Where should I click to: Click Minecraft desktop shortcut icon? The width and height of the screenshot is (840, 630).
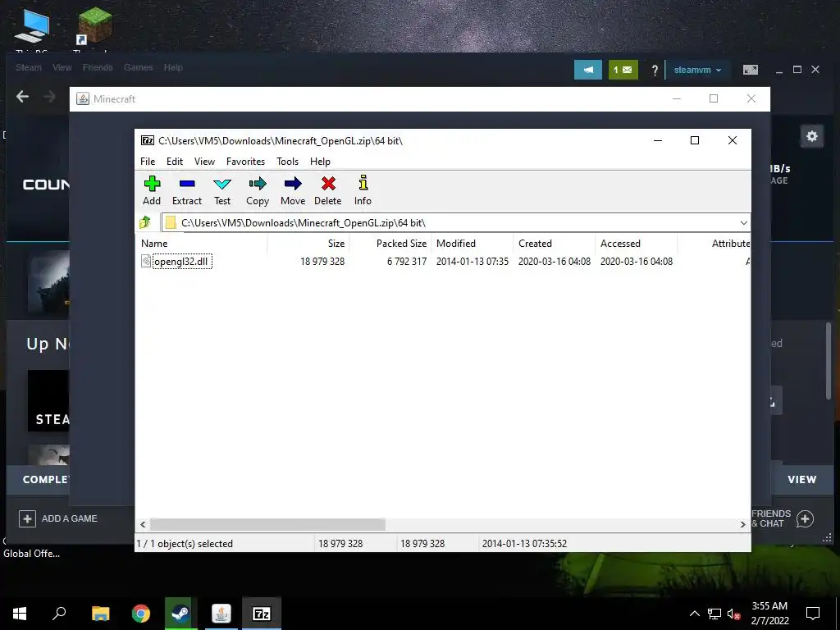[x=94, y=27]
